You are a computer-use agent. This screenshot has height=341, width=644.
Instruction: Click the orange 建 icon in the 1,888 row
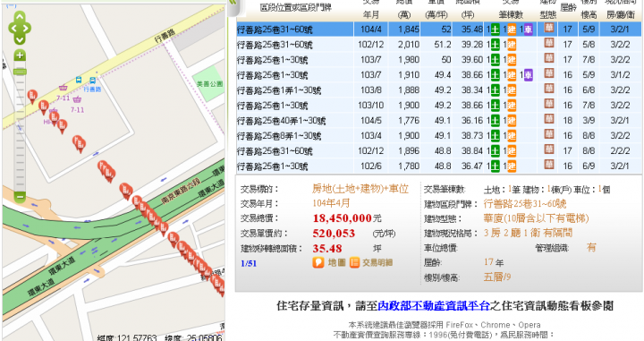click(512, 90)
